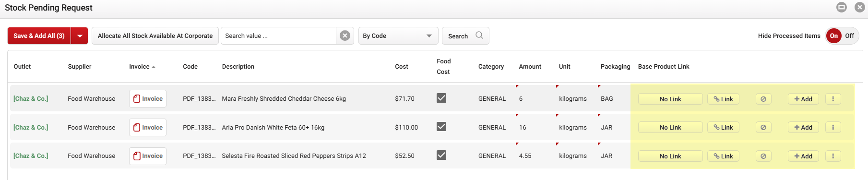This screenshot has height=180, width=868.
Task: Sort by the Outlet column header
Action: tap(22, 67)
